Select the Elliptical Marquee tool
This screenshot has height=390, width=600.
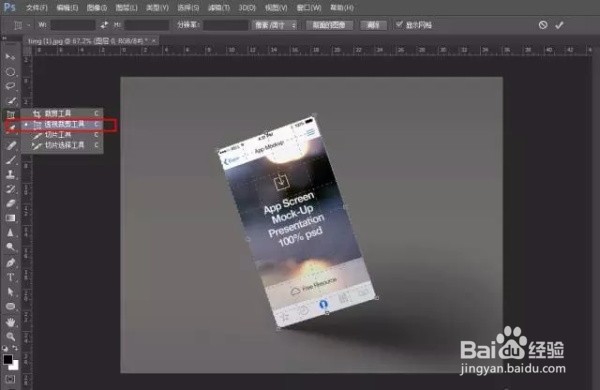point(10,72)
